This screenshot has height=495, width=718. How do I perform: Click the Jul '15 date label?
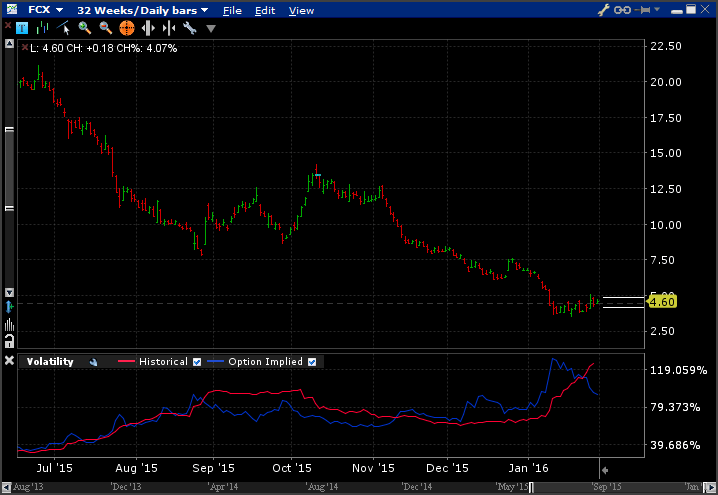(54, 468)
